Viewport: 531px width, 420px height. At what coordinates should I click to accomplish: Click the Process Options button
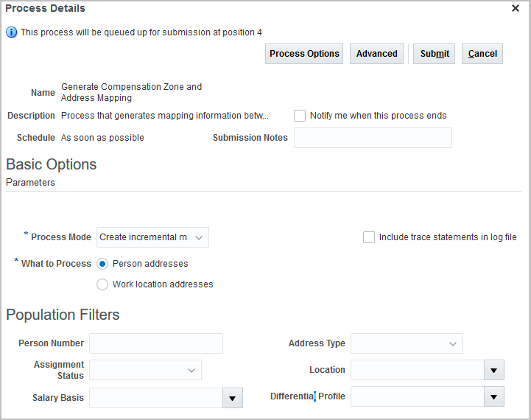pos(304,54)
